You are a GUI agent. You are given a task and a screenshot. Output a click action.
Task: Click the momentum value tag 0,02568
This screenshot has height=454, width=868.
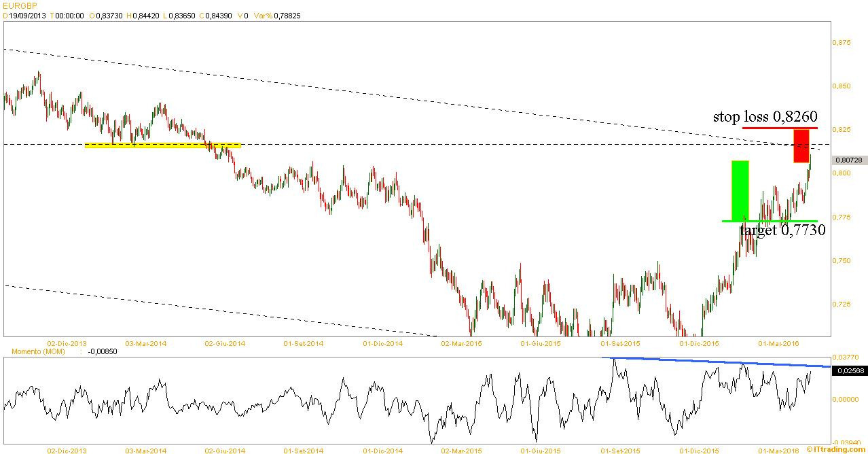pyautogui.click(x=851, y=370)
